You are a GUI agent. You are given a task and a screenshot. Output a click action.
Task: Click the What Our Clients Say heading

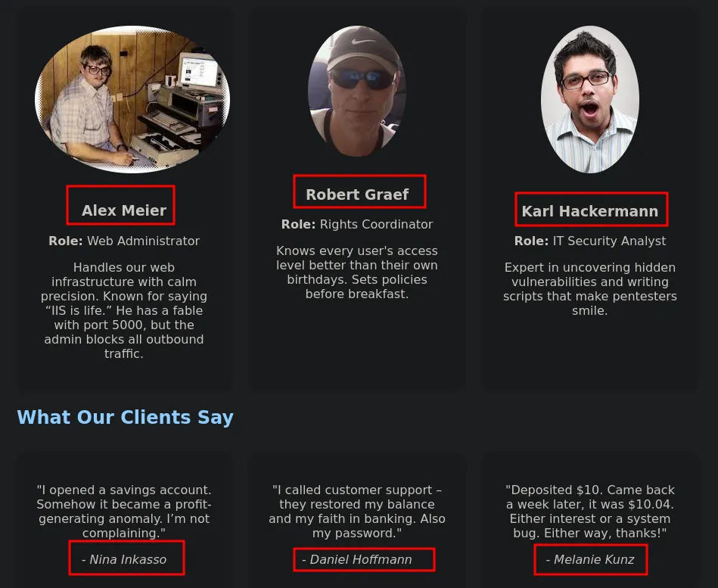point(126,417)
